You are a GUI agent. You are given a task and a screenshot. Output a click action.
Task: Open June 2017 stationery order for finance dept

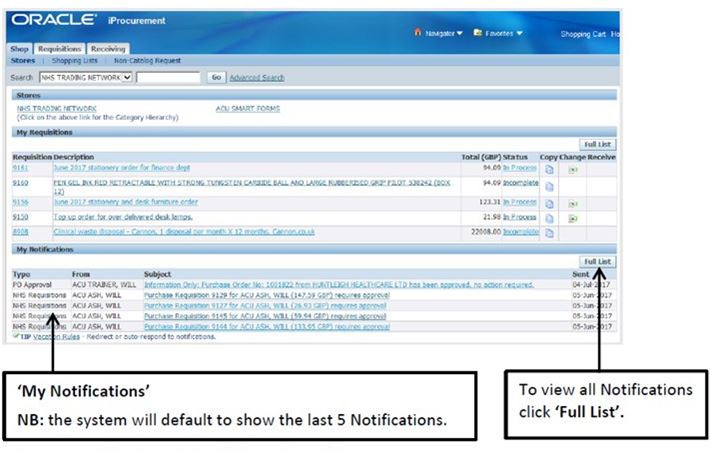tap(122, 168)
